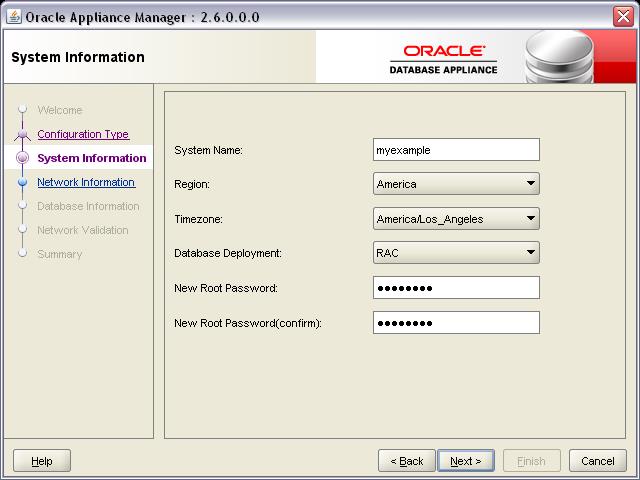Go to the Configuration Type step link

tap(83, 134)
